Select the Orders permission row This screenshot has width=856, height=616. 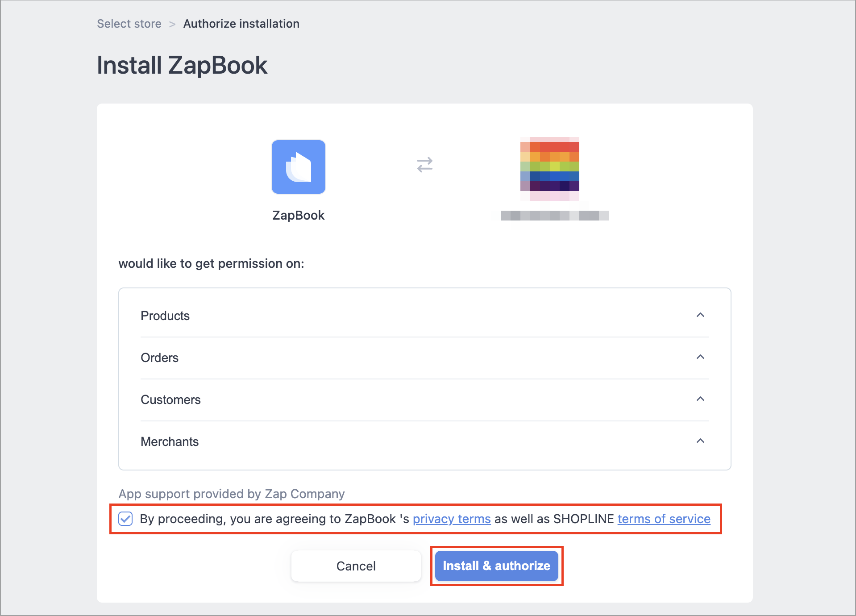point(424,358)
